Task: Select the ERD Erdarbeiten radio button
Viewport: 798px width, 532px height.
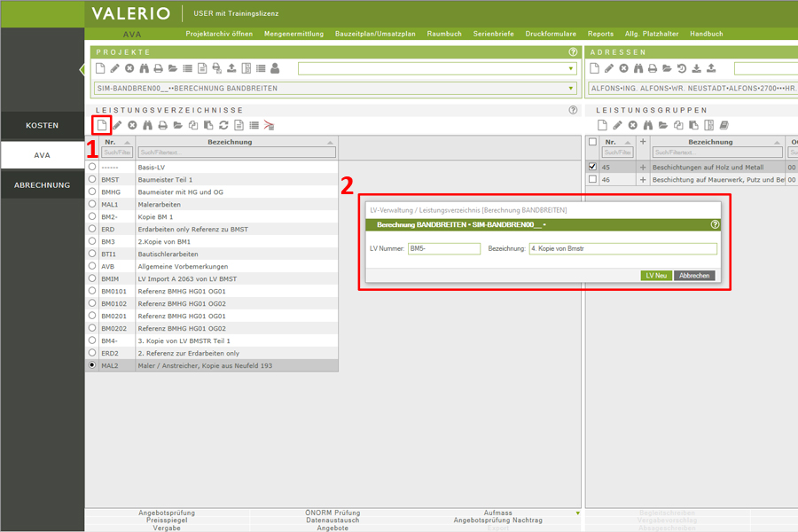Action: coord(92,229)
